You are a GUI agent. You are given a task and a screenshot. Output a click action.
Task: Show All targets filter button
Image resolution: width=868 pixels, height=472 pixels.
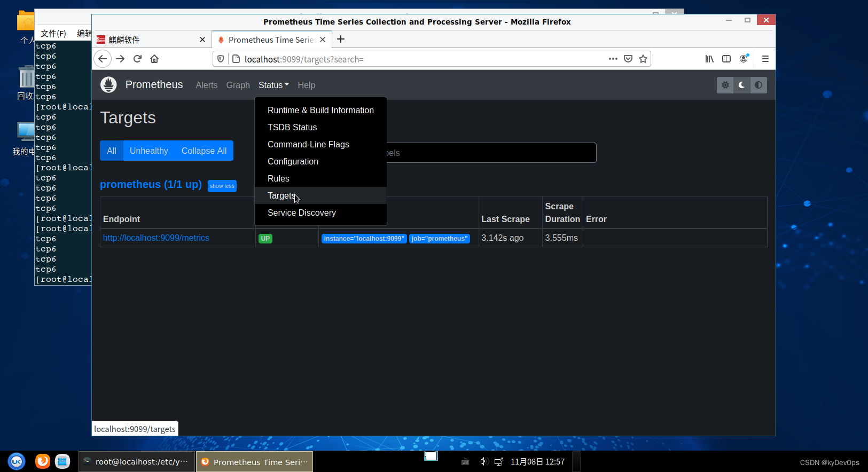[x=112, y=151]
